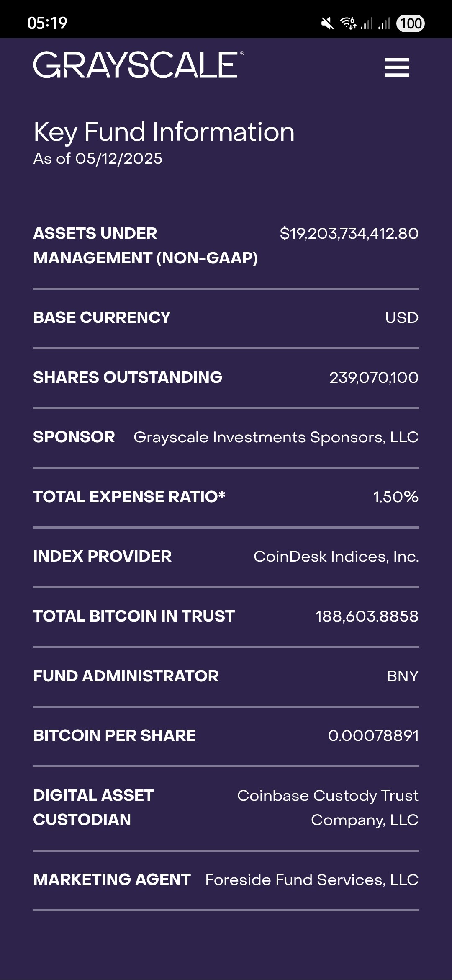Tap the total bitcoin value 188,603.8858
The image size is (452, 980).
(367, 616)
